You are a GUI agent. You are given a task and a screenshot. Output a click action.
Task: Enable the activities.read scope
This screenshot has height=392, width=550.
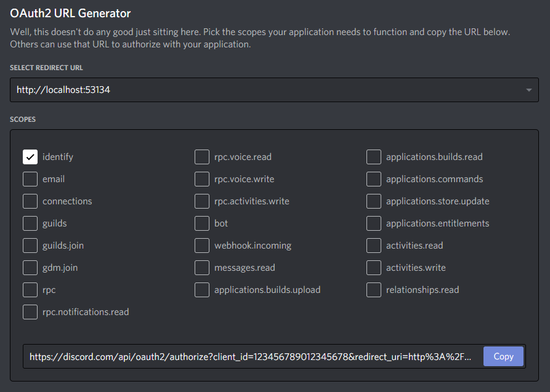374,246
